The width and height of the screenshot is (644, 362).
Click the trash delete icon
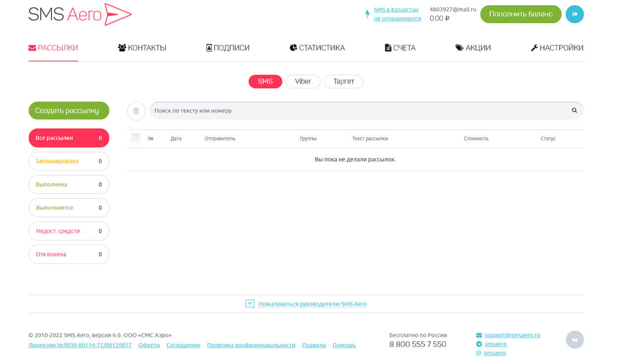(x=136, y=111)
